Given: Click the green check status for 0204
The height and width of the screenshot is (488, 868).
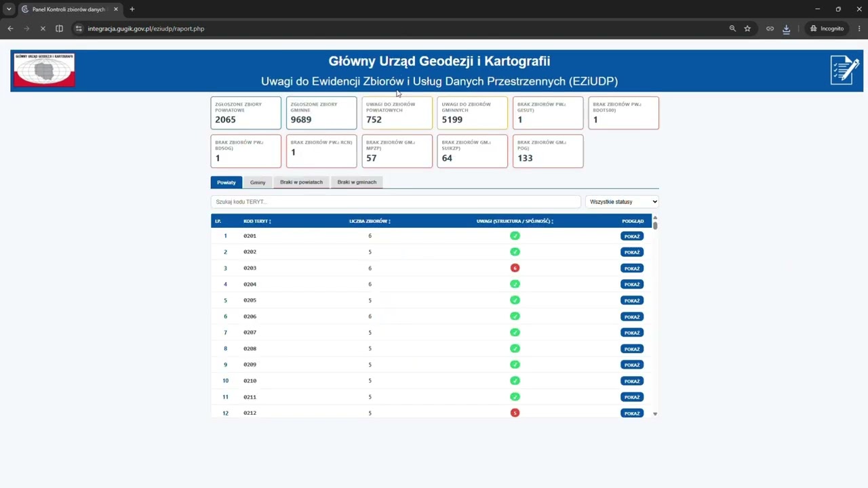Looking at the screenshot, I should pyautogui.click(x=515, y=284).
